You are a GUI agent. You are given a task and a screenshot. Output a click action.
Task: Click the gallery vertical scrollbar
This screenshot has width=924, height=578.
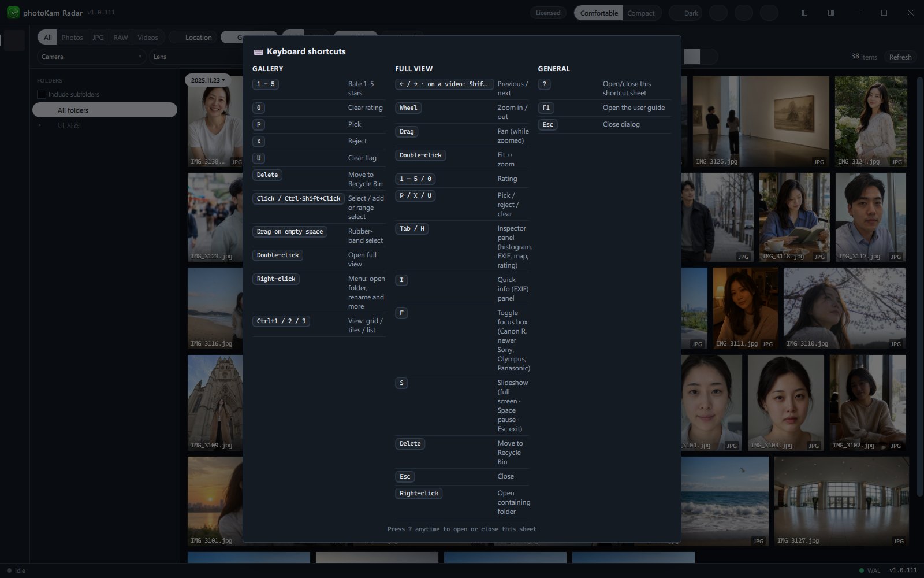click(919, 286)
